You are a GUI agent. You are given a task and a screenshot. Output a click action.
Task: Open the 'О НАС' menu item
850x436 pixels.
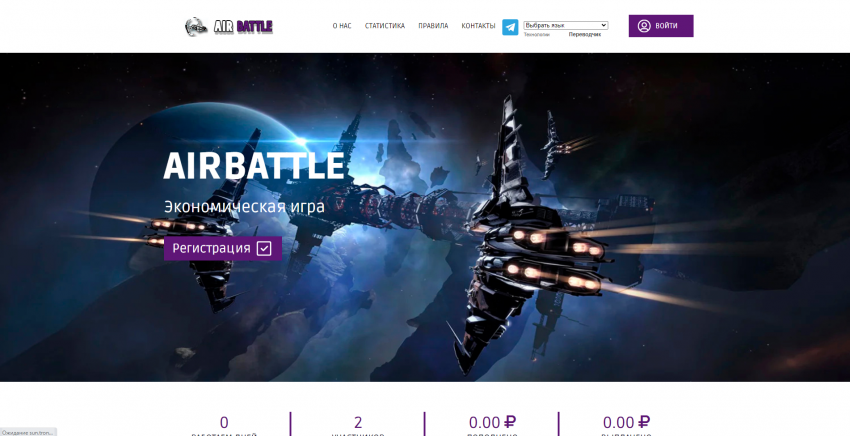342,25
